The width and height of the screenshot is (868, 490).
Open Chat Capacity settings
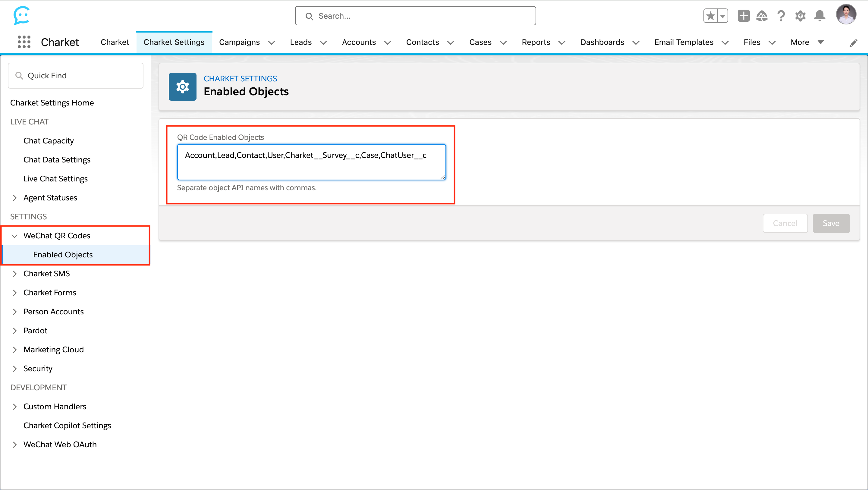coord(49,140)
